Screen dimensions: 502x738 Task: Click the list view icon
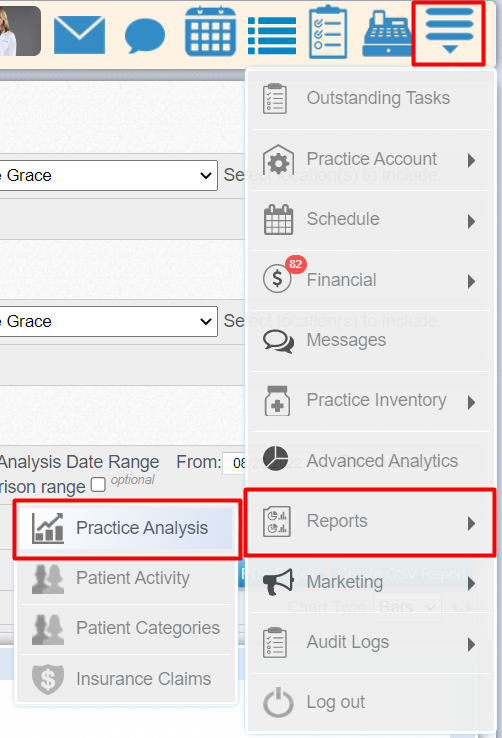[272, 36]
